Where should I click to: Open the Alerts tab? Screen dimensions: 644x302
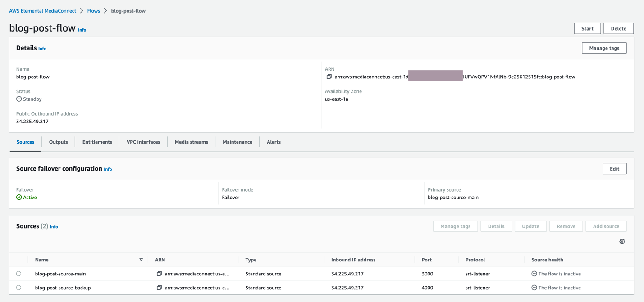click(x=274, y=142)
